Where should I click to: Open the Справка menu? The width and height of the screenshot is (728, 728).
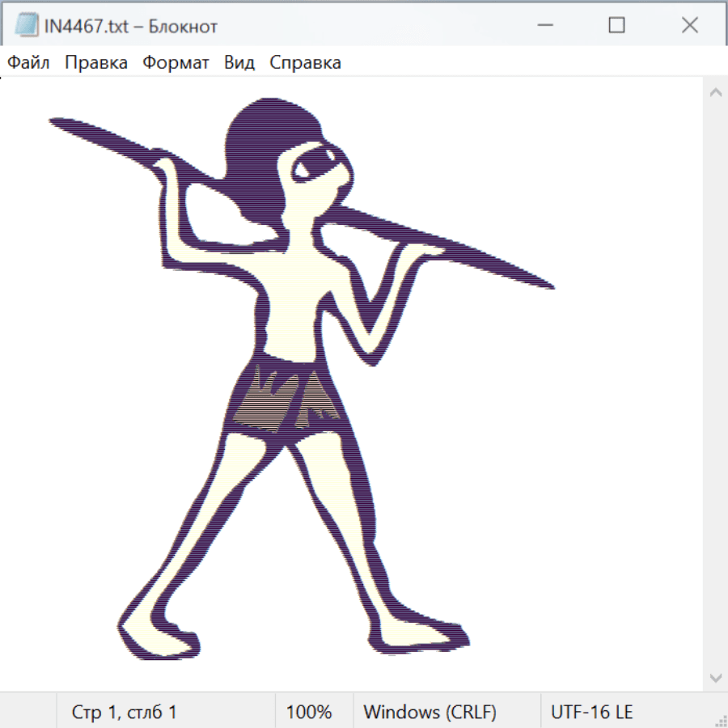pos(305,63)
